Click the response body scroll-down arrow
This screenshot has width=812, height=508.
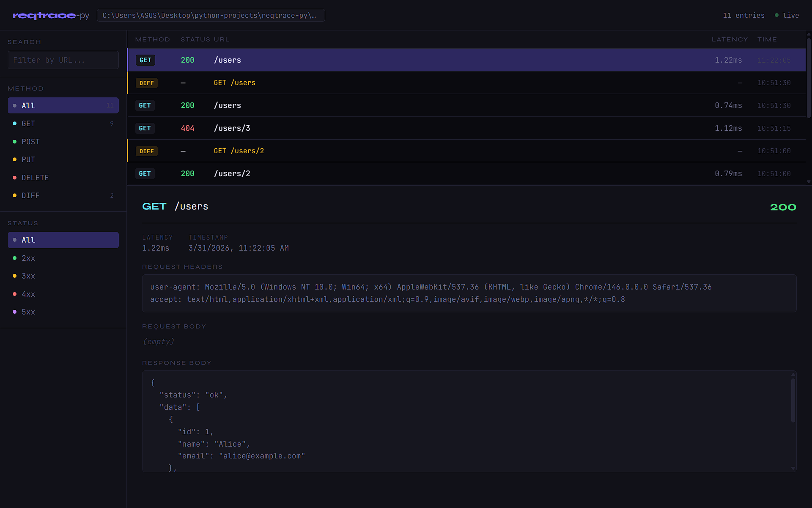point(793,469)
